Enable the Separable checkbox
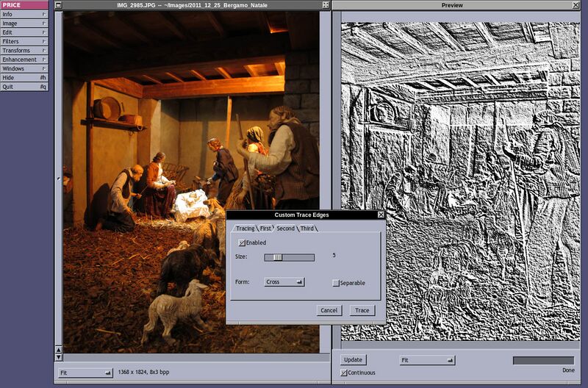 (336, 283)
